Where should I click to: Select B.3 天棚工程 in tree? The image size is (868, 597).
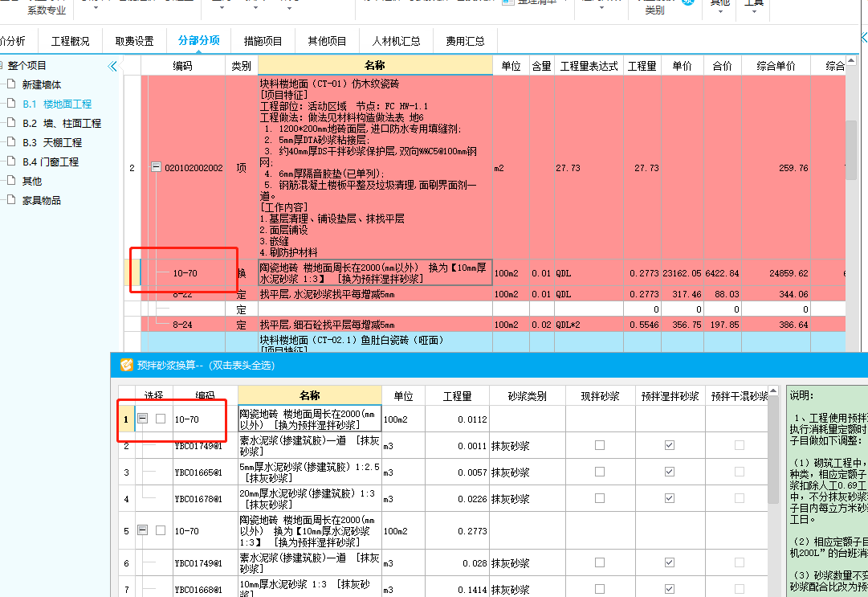[52, 143]
